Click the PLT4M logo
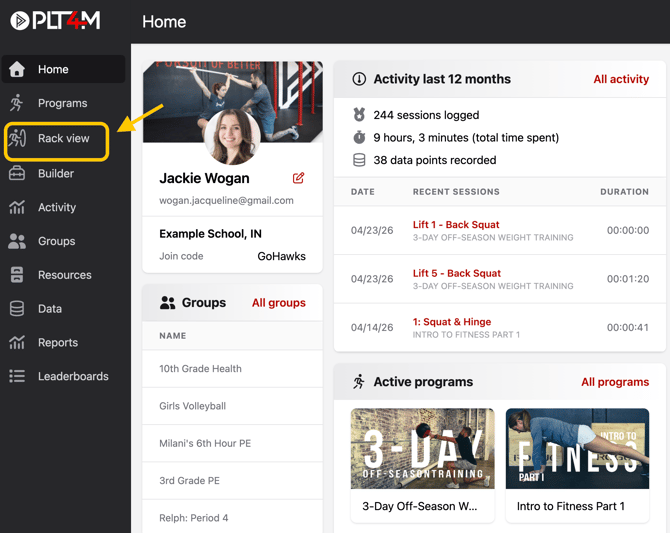 [x=56, y=21]
